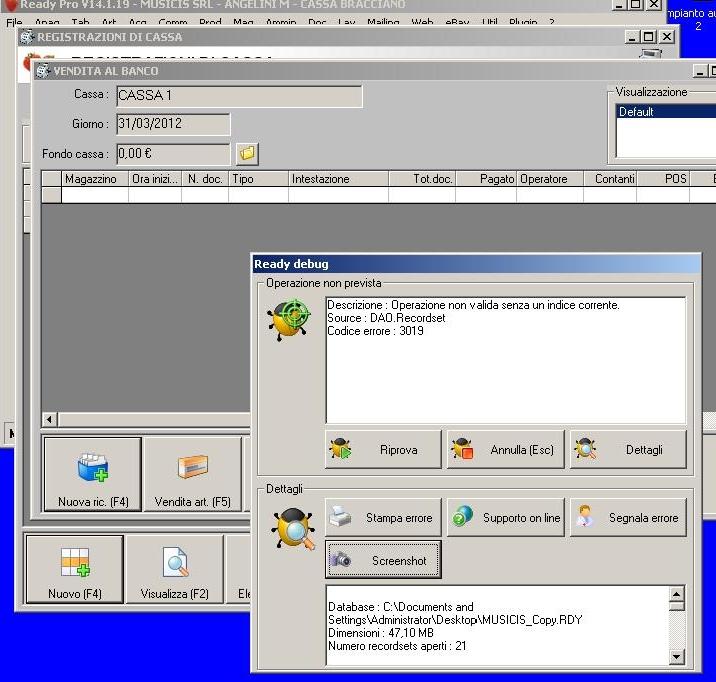Viewport: 716px width, 682px height.
Task: Click the Giorno date field 31/03/2012
Action: pos(173,124)
